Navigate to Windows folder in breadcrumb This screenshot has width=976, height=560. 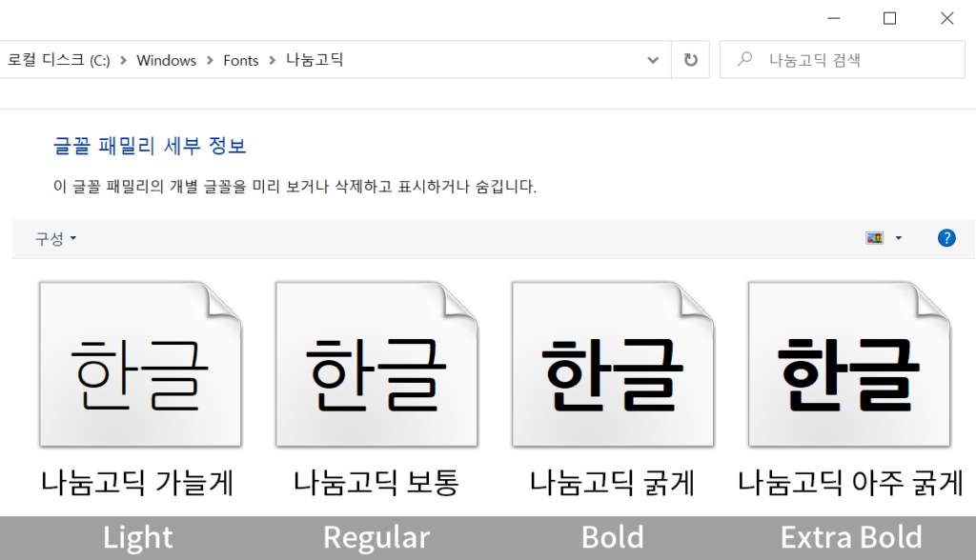[x=166, y=60]
